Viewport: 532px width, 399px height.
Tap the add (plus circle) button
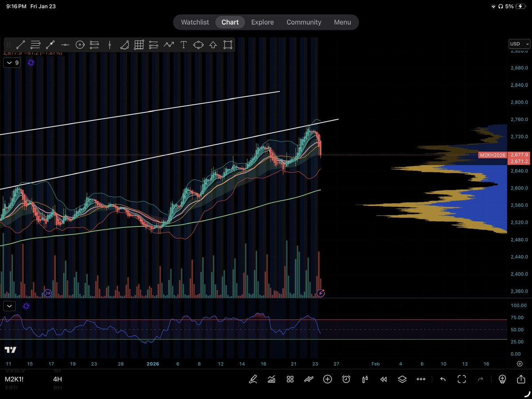tap(328, 379)
